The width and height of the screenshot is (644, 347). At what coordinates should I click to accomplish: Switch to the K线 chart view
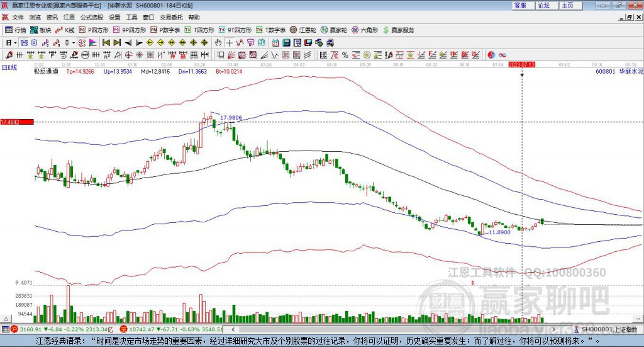pos(65,30)
